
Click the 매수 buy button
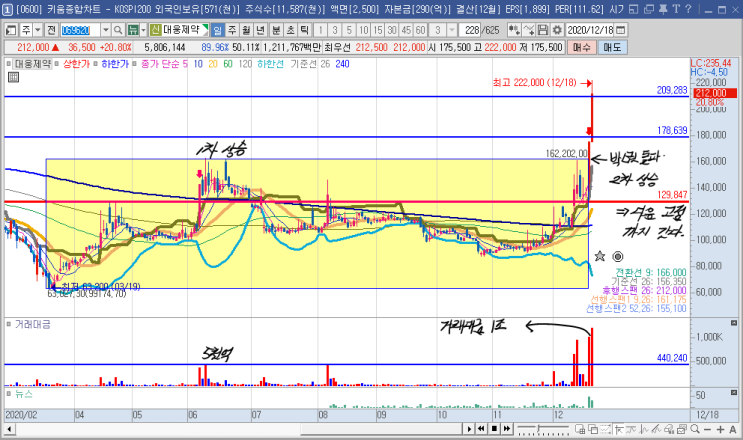pyautogui.click(x=581, y=47)
